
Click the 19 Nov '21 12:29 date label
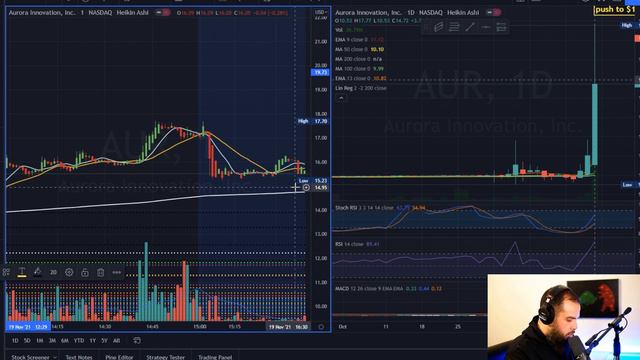tap(28, 327)
